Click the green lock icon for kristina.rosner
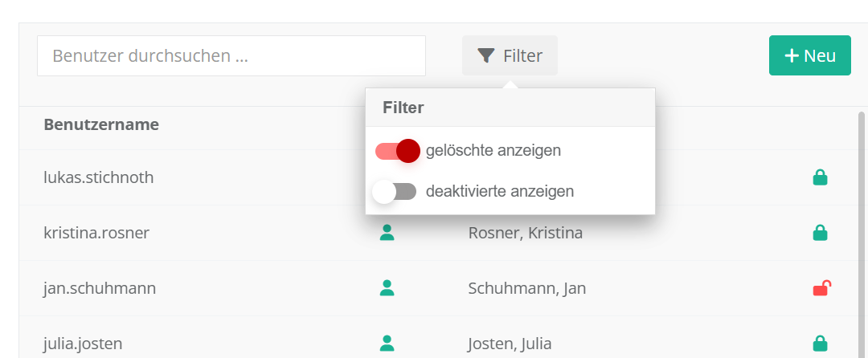The height and width of the screenshot is (358, 868). pos(820,233)
